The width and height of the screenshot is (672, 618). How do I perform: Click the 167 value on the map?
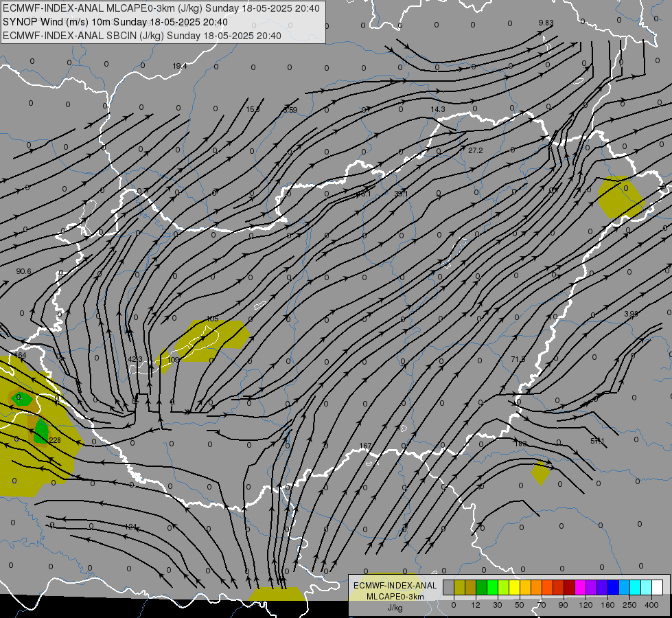[x=365, y=446]
